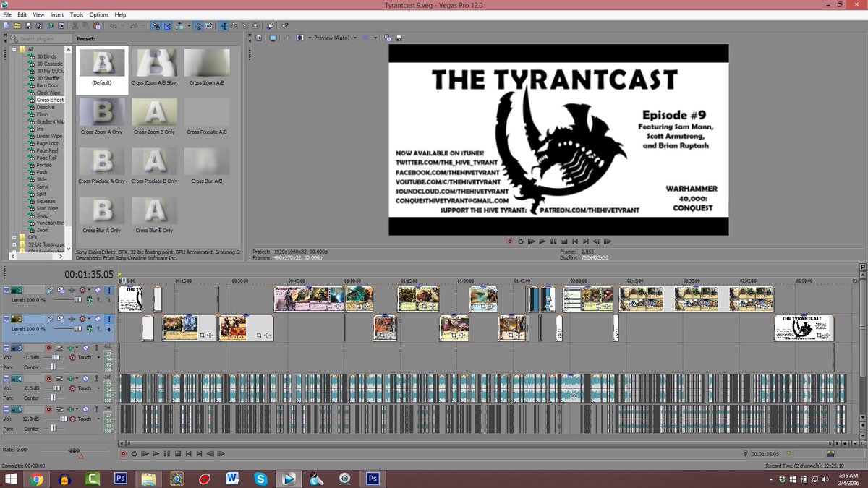Open track 5 Touch automation dropdown
The width and height of the screenshot is (868, 488).
[x=98, y=419]
